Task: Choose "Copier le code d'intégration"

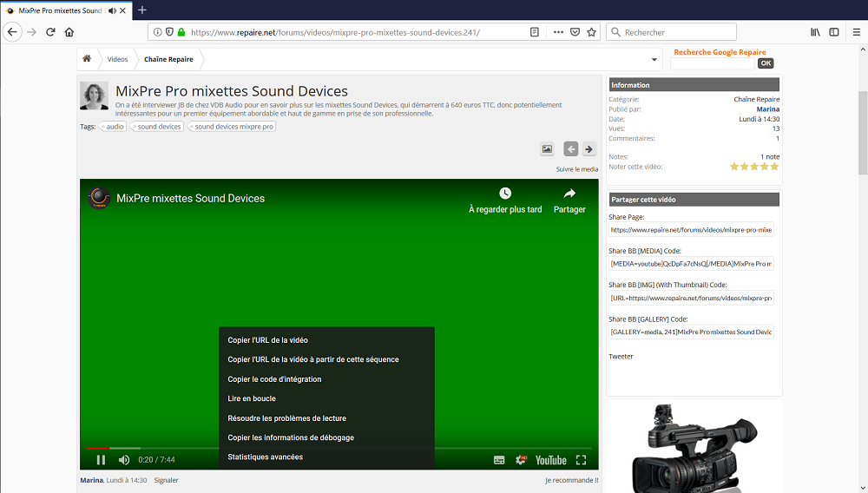Action: 274,379
